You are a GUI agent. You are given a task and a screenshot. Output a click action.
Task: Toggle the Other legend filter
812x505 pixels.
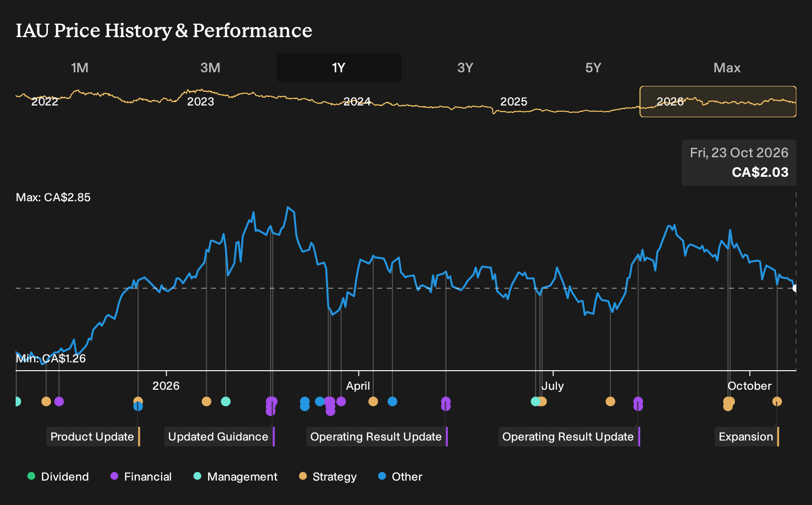pos(400,477)
